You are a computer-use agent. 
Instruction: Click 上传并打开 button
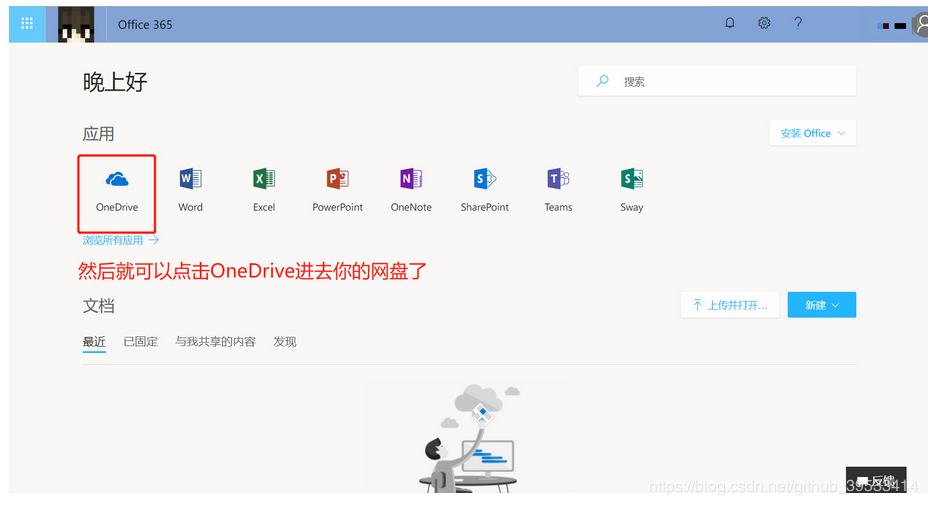tap(730, 305)
